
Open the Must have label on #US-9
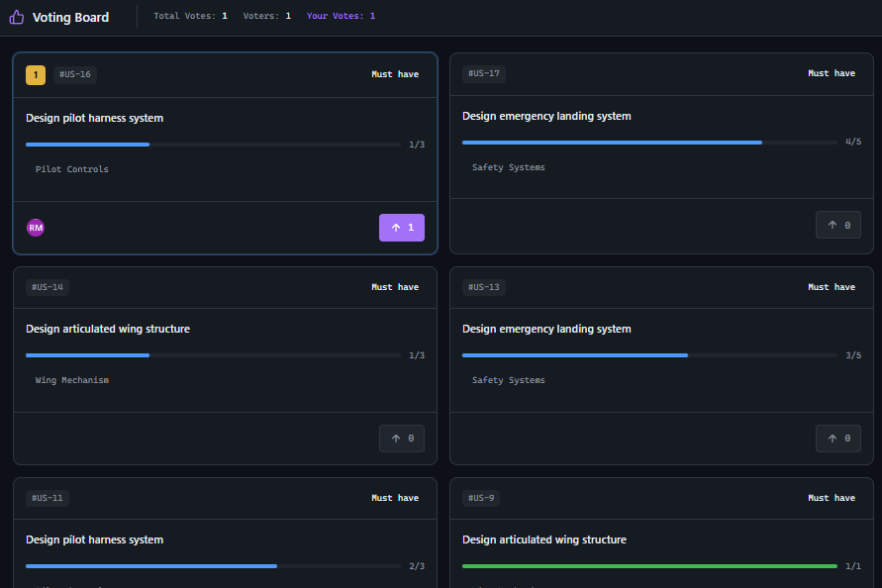click(831, 498)
